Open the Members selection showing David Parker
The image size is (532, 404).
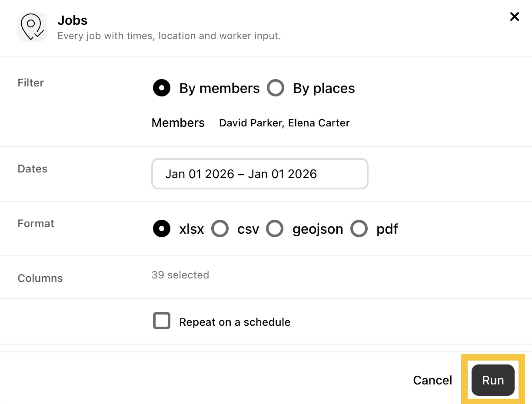(284, 123)
